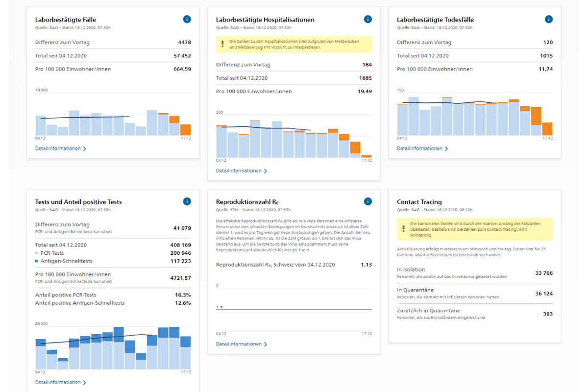Screen dimensions: 588x392
Task: Click chevron next to Tests Detailinformationen
Action: [x=85, y=382]
